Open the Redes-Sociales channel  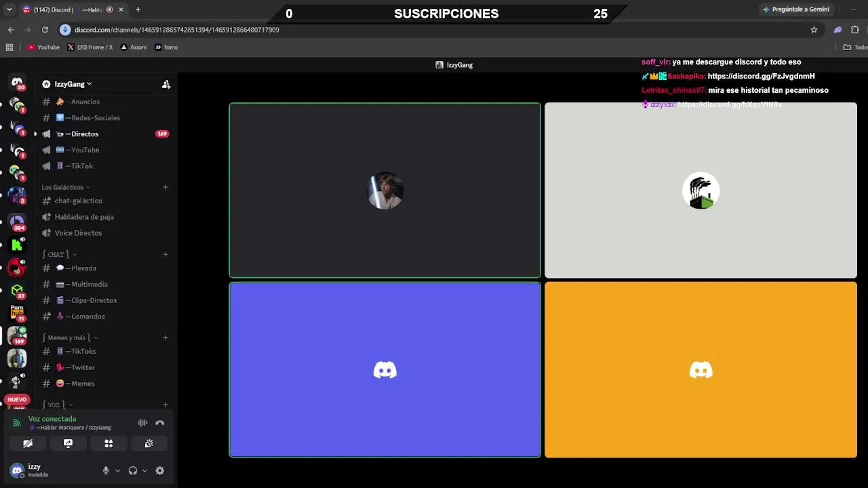point(106,117)
